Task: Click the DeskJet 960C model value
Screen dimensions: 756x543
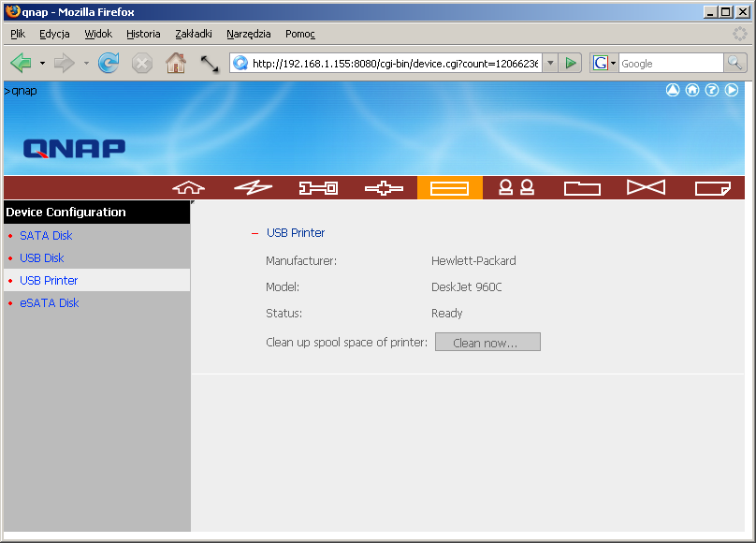Action: coord(466,286)
